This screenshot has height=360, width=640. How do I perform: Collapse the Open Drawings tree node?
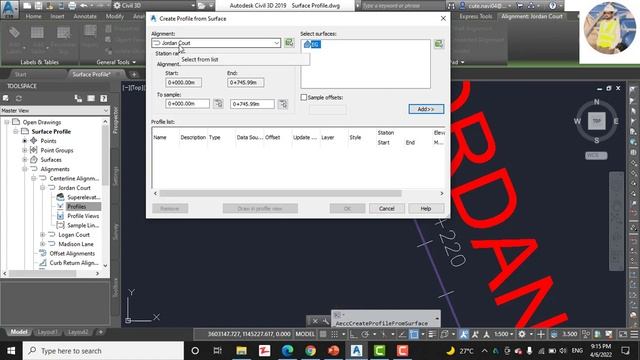[7, 122]
